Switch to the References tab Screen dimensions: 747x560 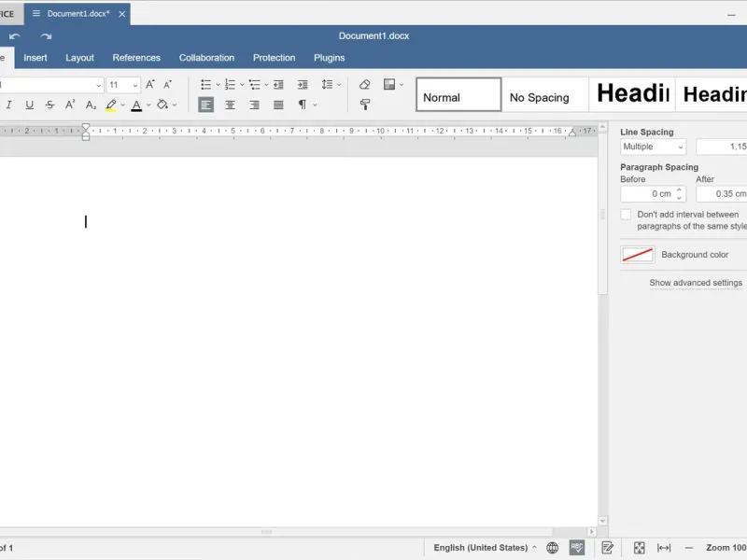coord(136,58)
